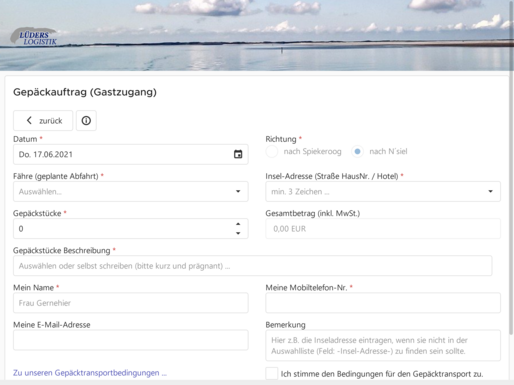Click the Meine E-Mail-Adresse field
Image resolution: width=514 pixels, height=385 pixels.
coord(131,340)
